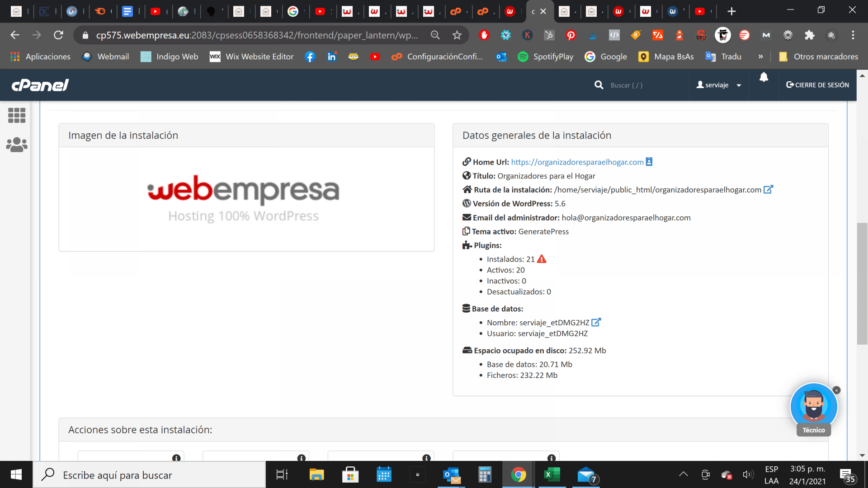This screenshot has height=488, width=868.
Task: Open installation path external link icon
Action: click(768, 189)
